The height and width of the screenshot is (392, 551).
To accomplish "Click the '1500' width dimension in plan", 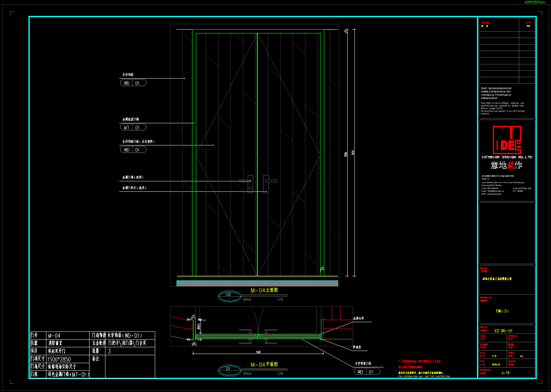I will pyautogui.click(x=258, y=352).
